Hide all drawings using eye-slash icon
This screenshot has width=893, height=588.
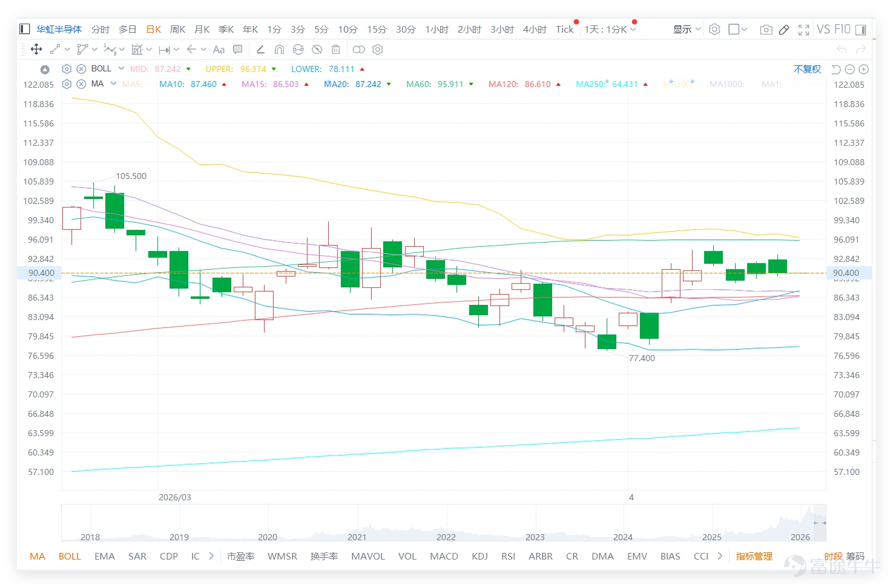[x=317, y=50]
